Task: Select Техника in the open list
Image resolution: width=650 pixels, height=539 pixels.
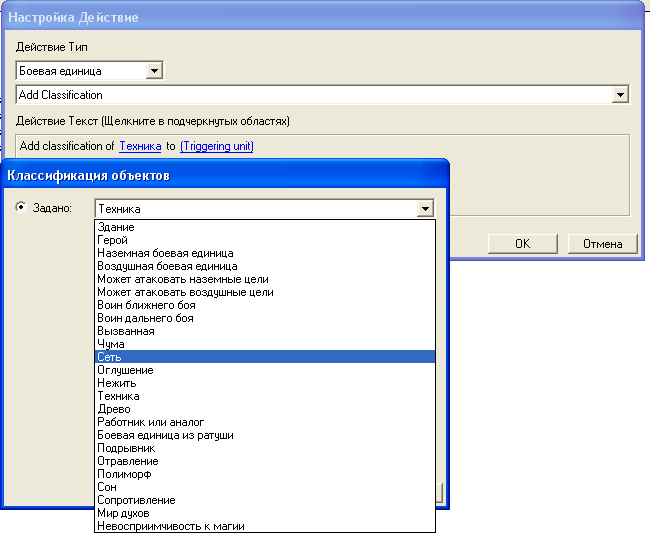Action: tap(265, 396)
